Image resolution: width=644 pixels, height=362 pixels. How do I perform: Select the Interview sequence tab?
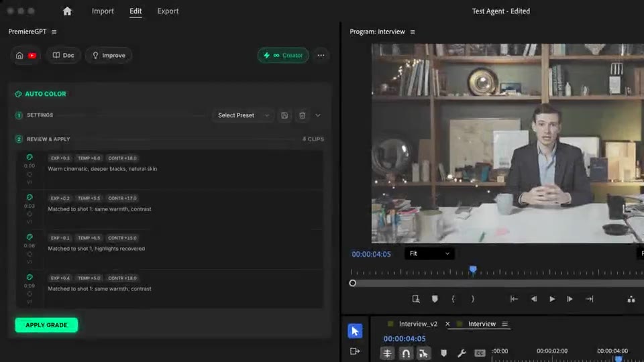tap(482, 324)
